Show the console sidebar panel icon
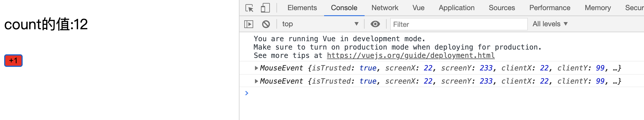The width and height of the screenshot is (644, 120). (249, 24)
